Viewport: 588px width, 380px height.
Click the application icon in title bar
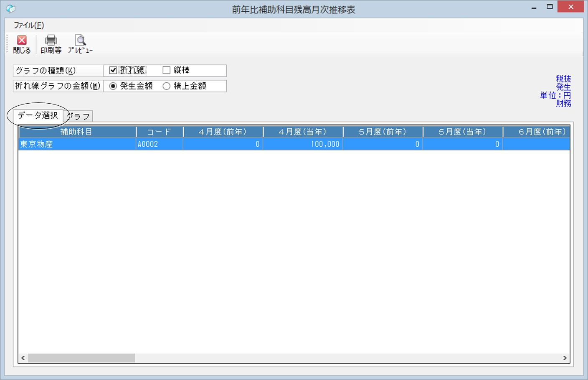tap(10, 9)
